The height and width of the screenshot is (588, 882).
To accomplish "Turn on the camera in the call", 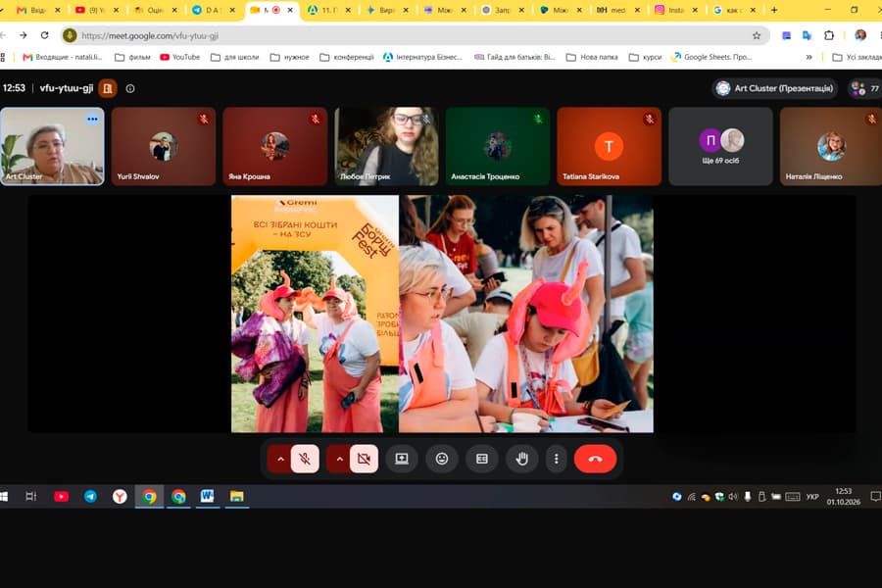I will pos(364,459).
